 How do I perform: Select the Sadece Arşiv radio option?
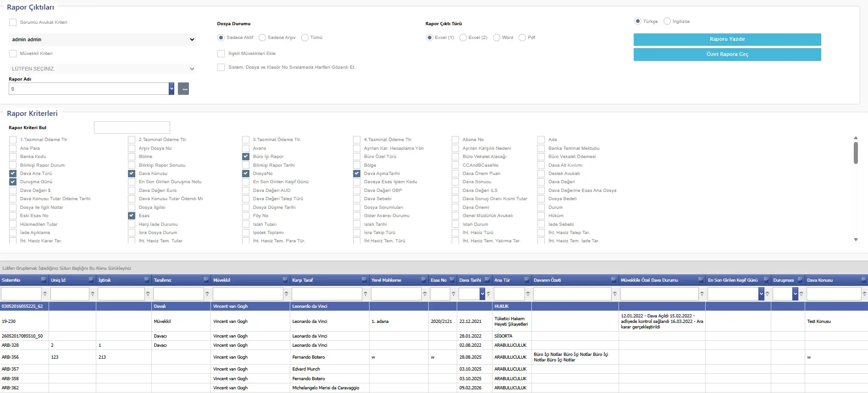pos(262,38)
